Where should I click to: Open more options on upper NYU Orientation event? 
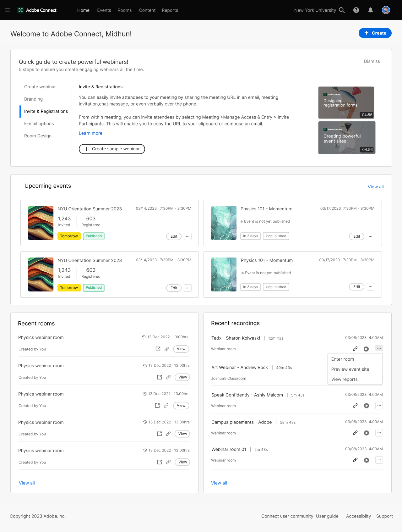tap(188, 236)
